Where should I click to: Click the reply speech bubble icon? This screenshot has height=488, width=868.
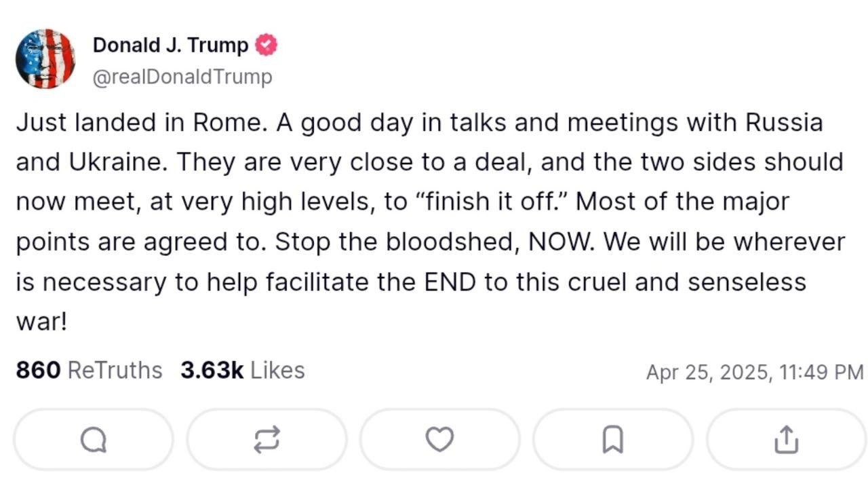coord(94,440)
